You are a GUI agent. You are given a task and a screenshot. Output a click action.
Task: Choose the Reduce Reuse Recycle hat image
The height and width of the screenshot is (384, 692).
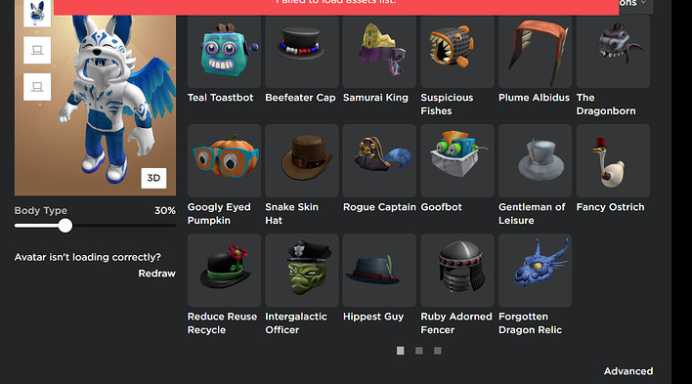tap(224, 270)
